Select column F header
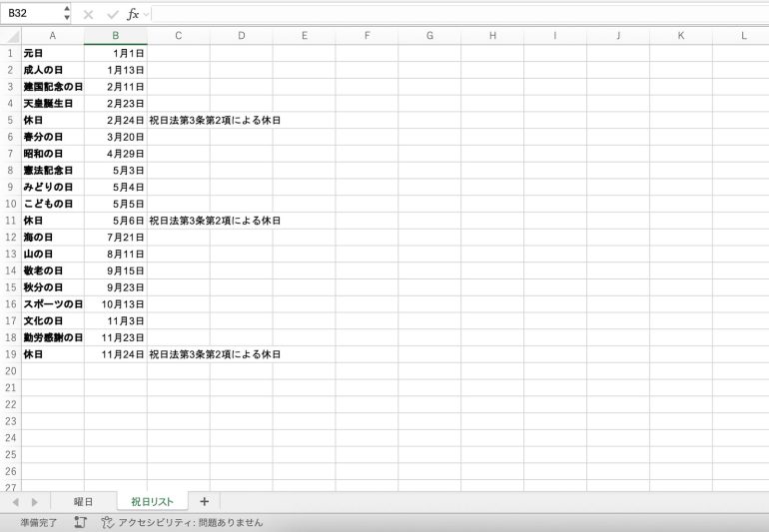The width and height of the screenshot is (769, 532). click(x=367, y=36)
